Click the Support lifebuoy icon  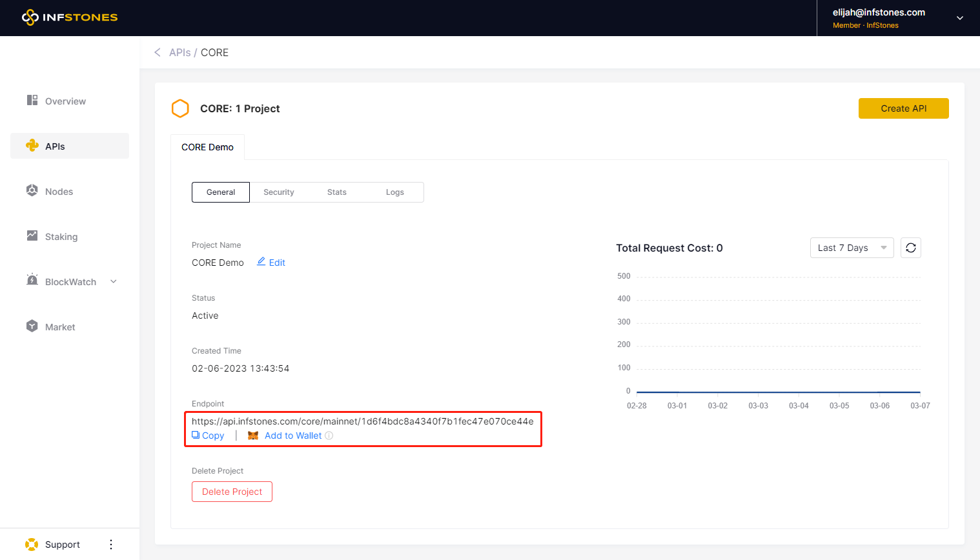(x=32, y=545)
